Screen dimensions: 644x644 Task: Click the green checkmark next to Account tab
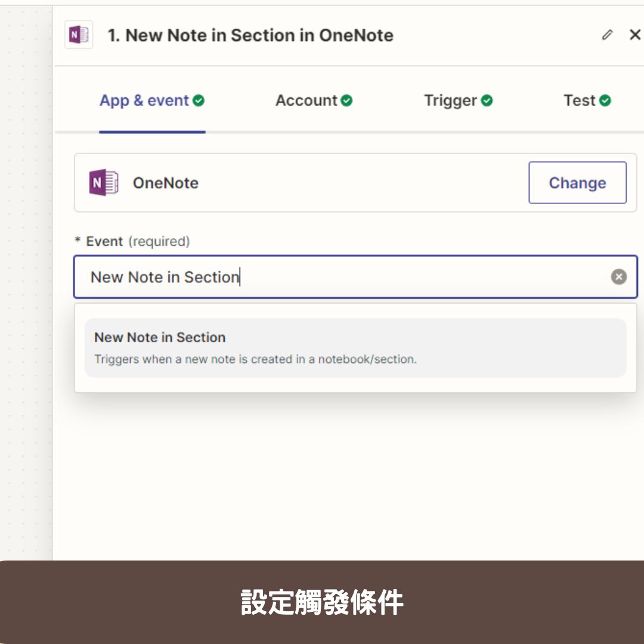(346, 100)
